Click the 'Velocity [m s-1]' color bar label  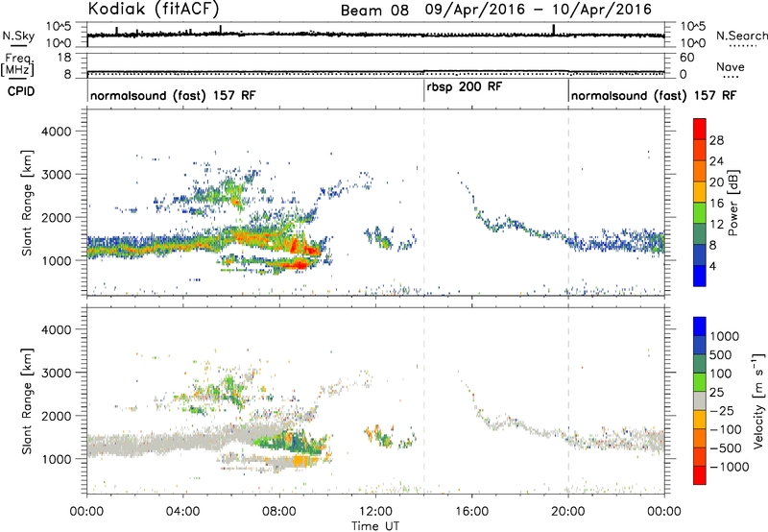[758, 400]
